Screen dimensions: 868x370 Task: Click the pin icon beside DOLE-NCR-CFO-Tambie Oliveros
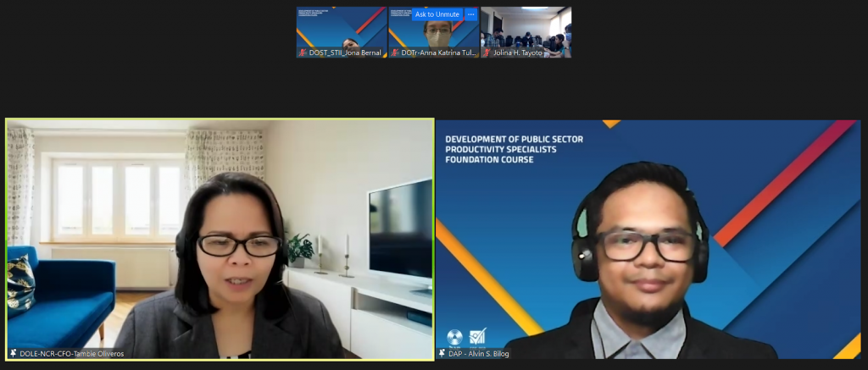[x=14, y=353]
